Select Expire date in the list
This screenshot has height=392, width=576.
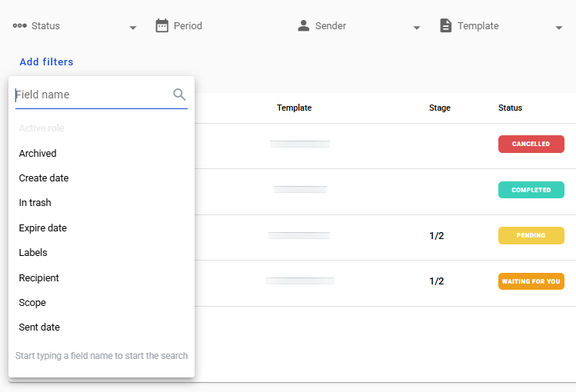click(43, 228)
